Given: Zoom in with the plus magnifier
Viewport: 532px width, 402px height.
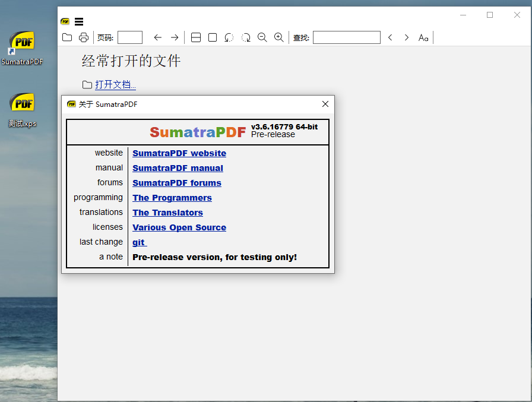Looking at the screenshot, I should [x=279, y=37].
